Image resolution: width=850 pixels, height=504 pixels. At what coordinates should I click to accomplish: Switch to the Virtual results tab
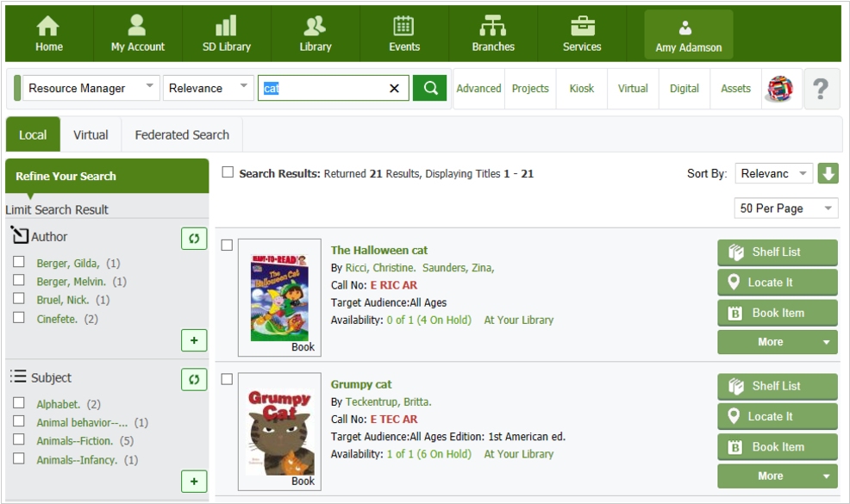[91, 134]
